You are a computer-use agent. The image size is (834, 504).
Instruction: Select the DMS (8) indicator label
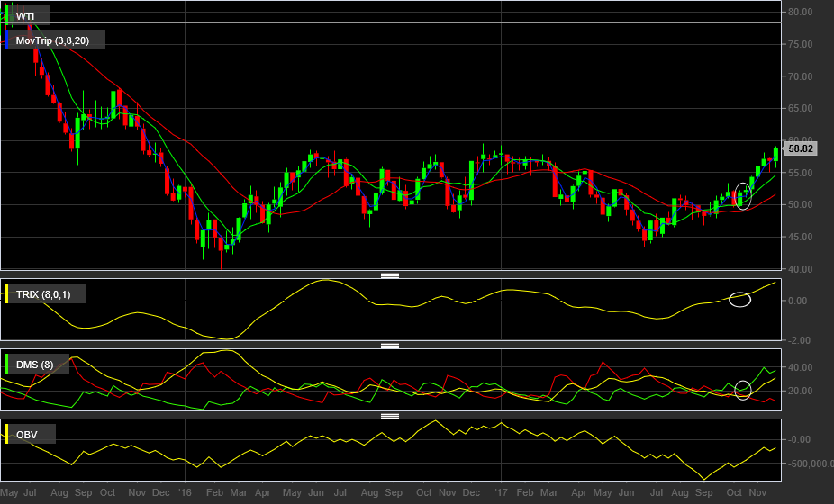pos(34,364)
